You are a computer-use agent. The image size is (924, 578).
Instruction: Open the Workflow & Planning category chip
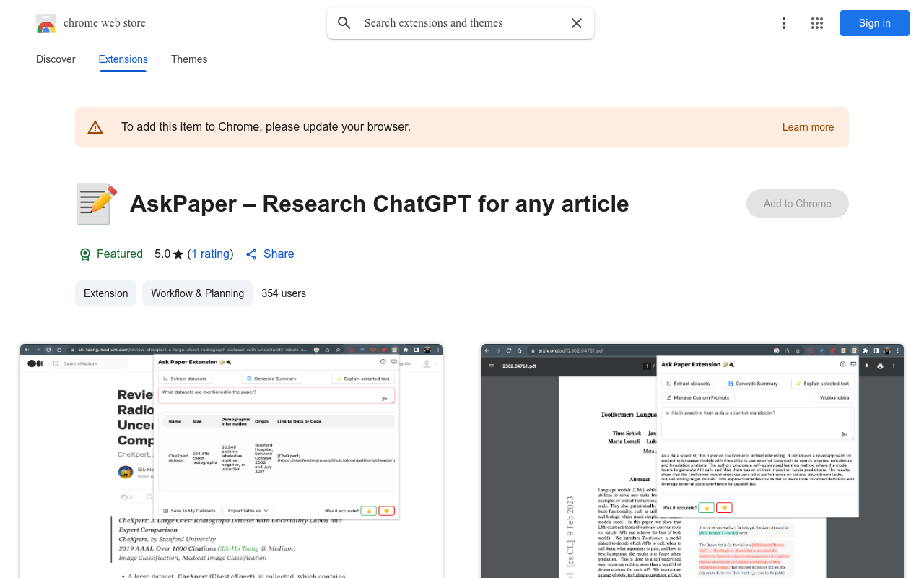click(x=197, y=293)
